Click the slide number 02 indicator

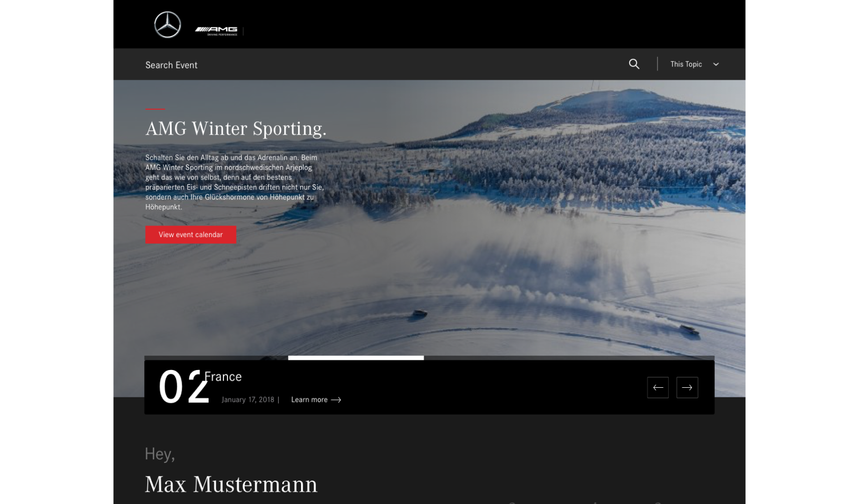[183, 387]
